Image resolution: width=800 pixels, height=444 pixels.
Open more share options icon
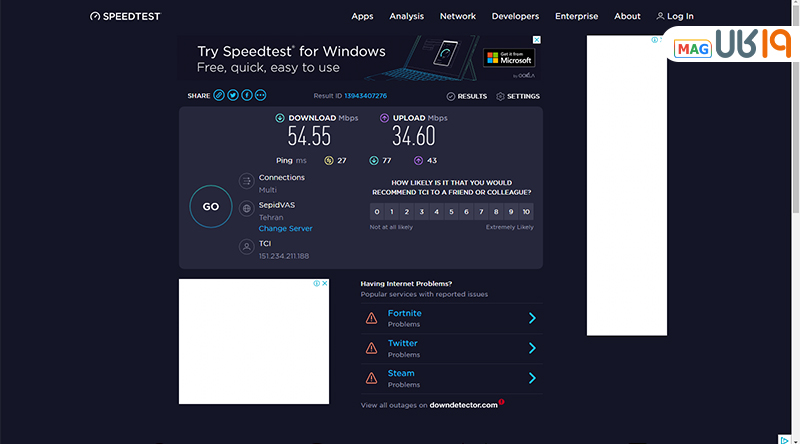click(260, 95)
